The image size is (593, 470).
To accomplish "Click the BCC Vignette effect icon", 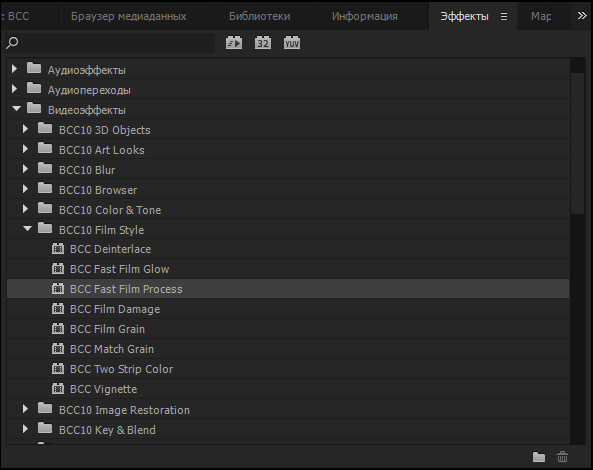I will pos(58,389).
